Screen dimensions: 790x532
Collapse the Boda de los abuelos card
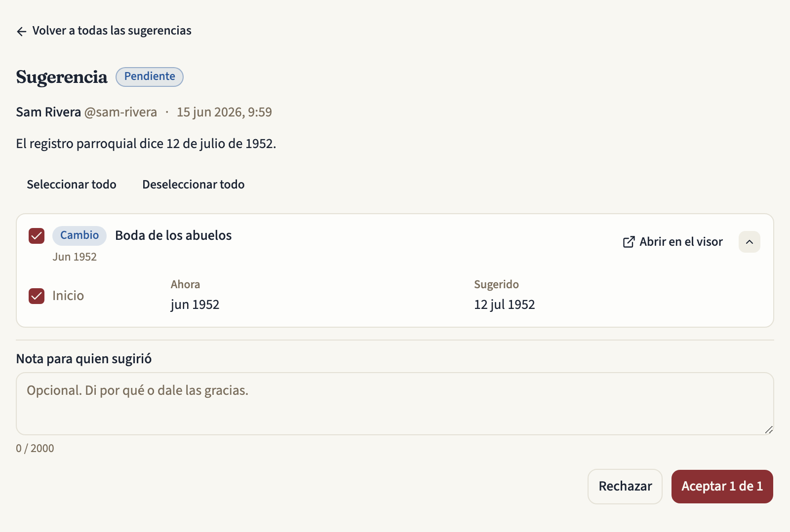tap(749, 242)
